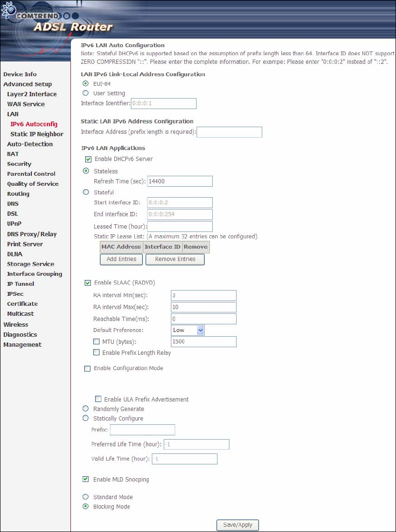Select Stateless DHCPv6 mode
Image resolution: width=396 pixels, height=532 pixels.
click(86, 171)
